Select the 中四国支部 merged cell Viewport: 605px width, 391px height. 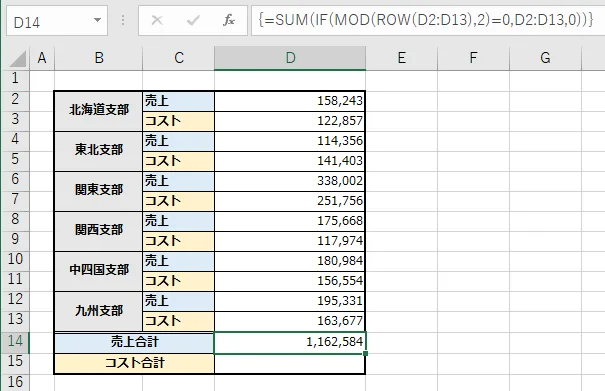coord(99,271)
